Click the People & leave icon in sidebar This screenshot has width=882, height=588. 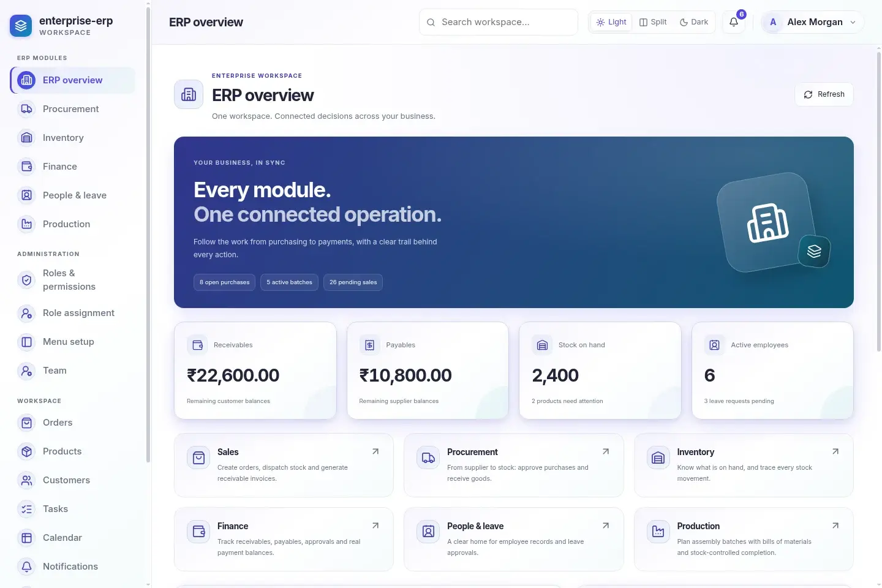tap(26, 195)
